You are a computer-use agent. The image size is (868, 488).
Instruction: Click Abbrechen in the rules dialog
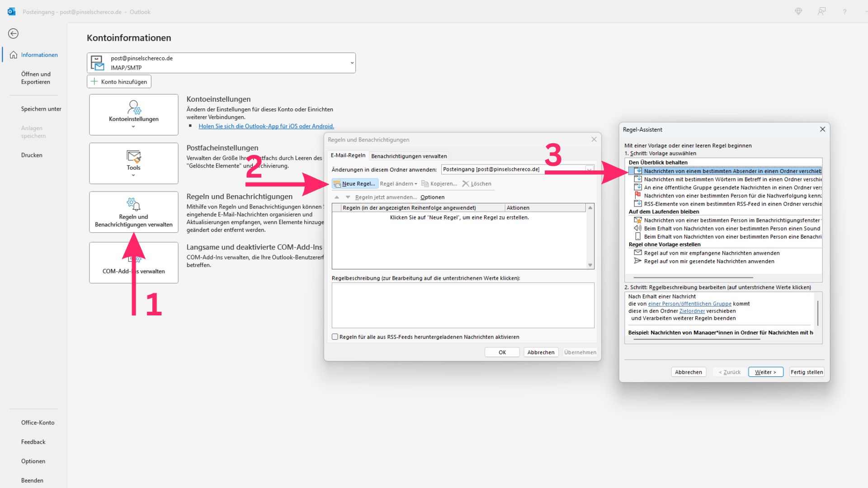click(x=541, y=352)
